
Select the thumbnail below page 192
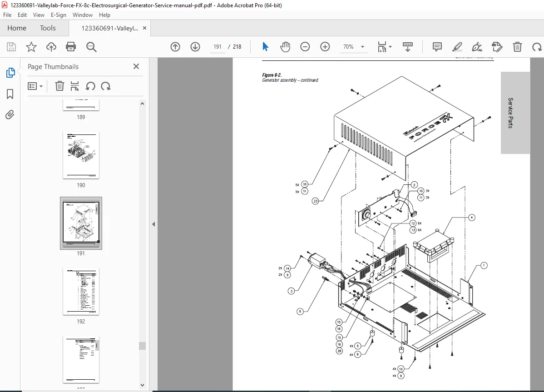(81, 360)
